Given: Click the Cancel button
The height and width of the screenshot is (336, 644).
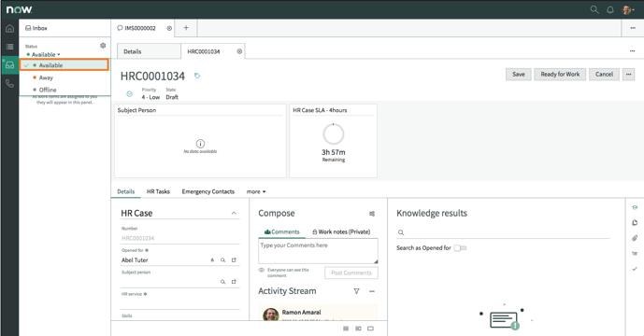Looking at the screenshot, I should (x=604, y=75).
